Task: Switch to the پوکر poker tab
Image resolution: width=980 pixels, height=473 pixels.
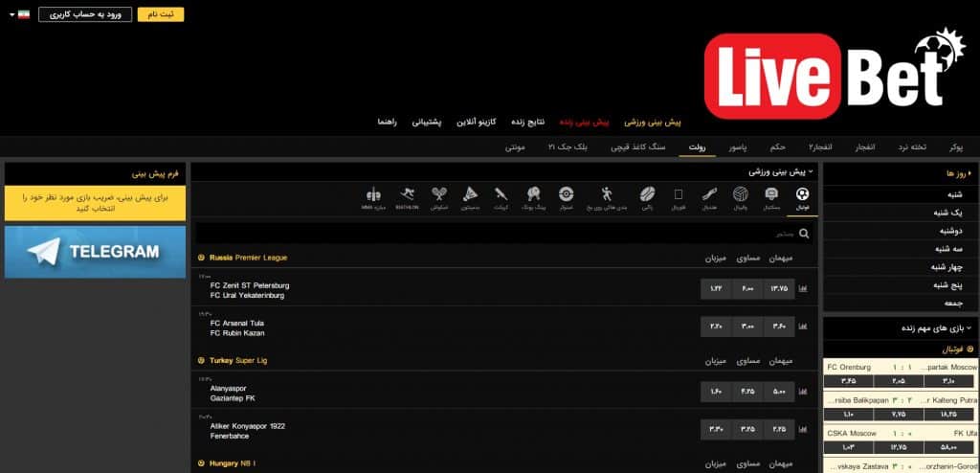Action: (x=956, y=147)
